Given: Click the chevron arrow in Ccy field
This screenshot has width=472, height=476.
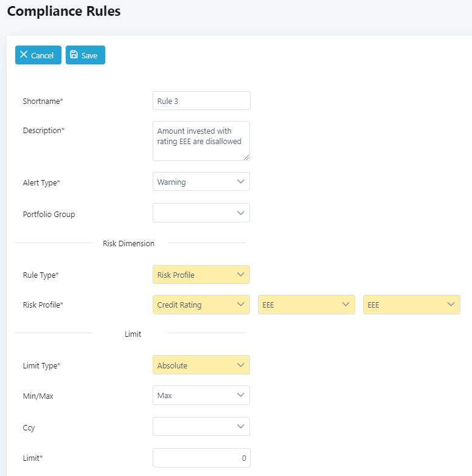Looking at the screenshot, I should [240, 427].
